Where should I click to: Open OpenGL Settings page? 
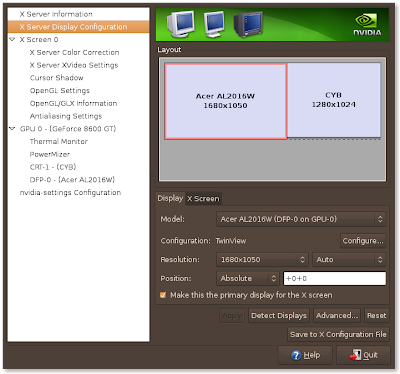(60, 90)
